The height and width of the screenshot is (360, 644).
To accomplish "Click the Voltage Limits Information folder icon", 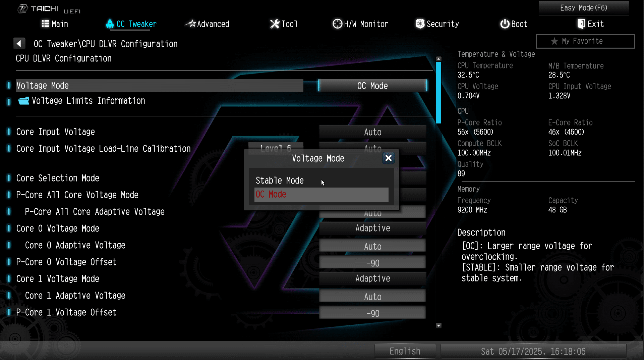I will [24, 101].
